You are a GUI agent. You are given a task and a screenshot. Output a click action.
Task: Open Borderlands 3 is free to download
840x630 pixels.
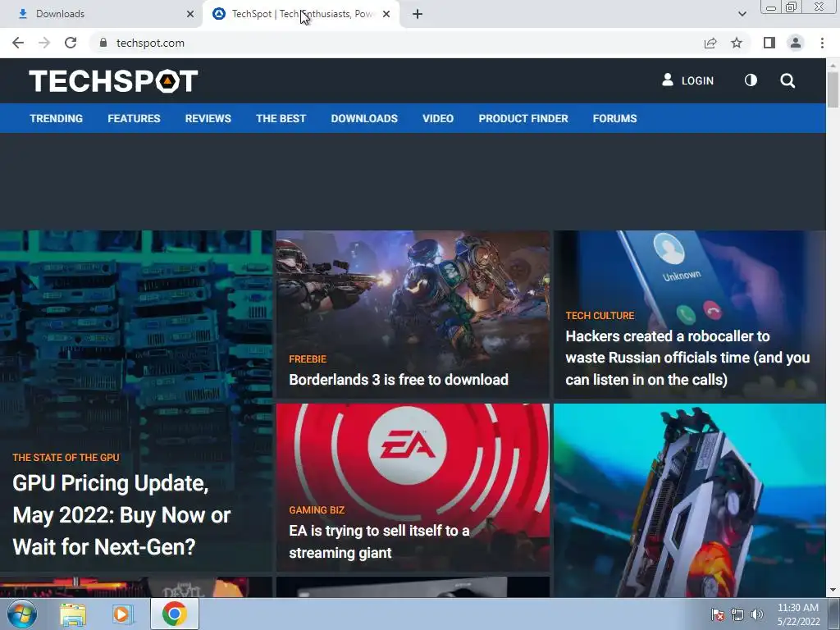click(399, 380)
